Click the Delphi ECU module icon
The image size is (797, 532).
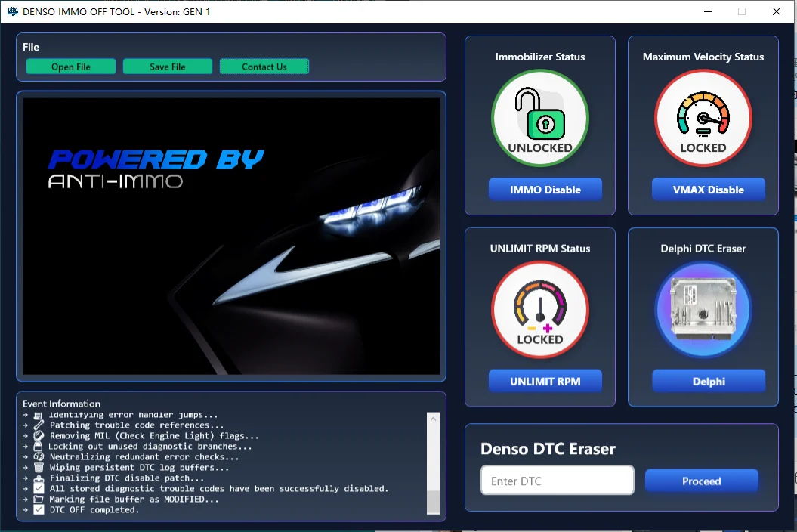[703, 310]
